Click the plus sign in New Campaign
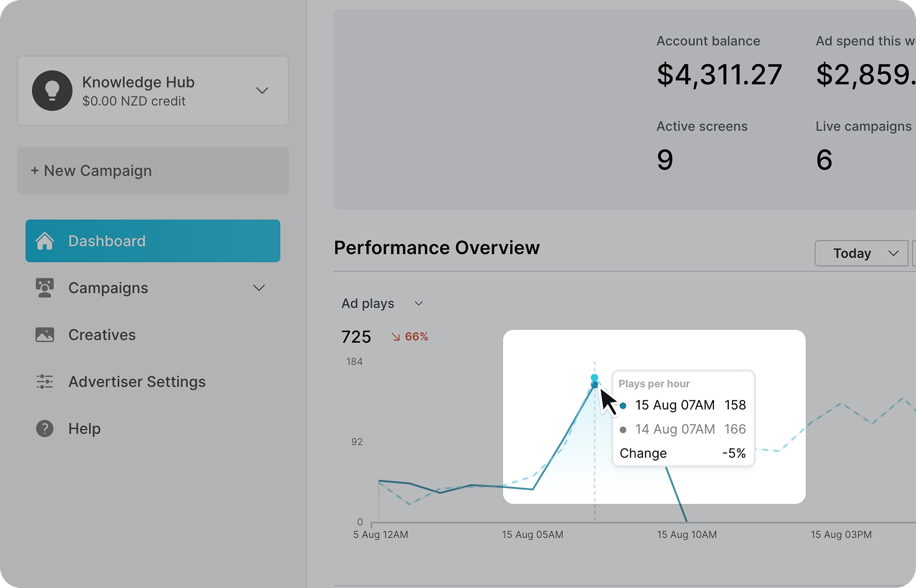Viewport: 916px width, 588px height. (x=35, y=171)
